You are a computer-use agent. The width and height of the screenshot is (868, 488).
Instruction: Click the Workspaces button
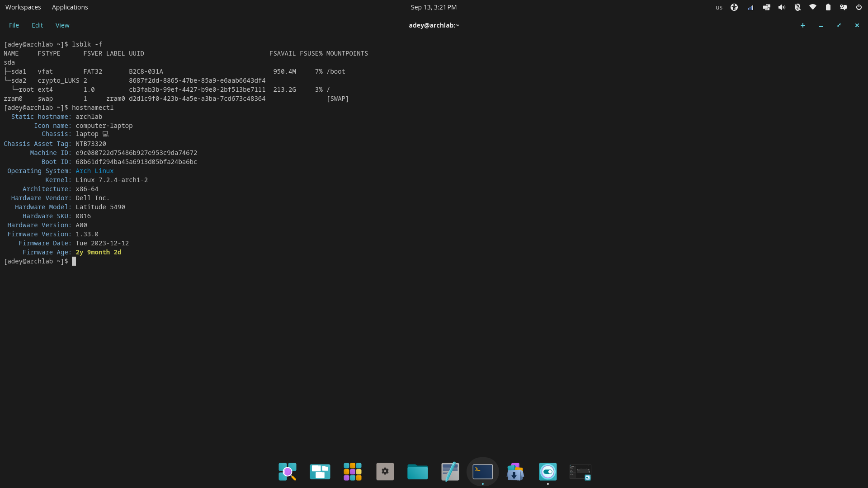pos(23,7)
